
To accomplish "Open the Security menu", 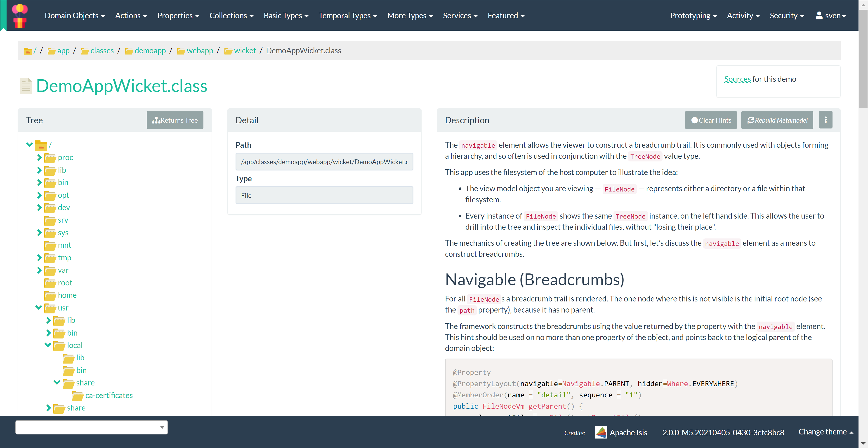I will pos(786,15).
